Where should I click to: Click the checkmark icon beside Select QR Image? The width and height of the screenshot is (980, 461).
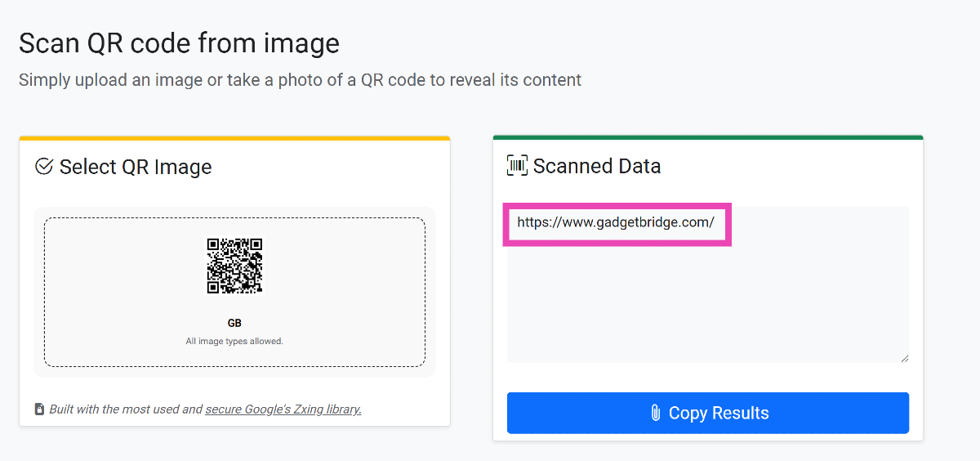pos(44,167)
